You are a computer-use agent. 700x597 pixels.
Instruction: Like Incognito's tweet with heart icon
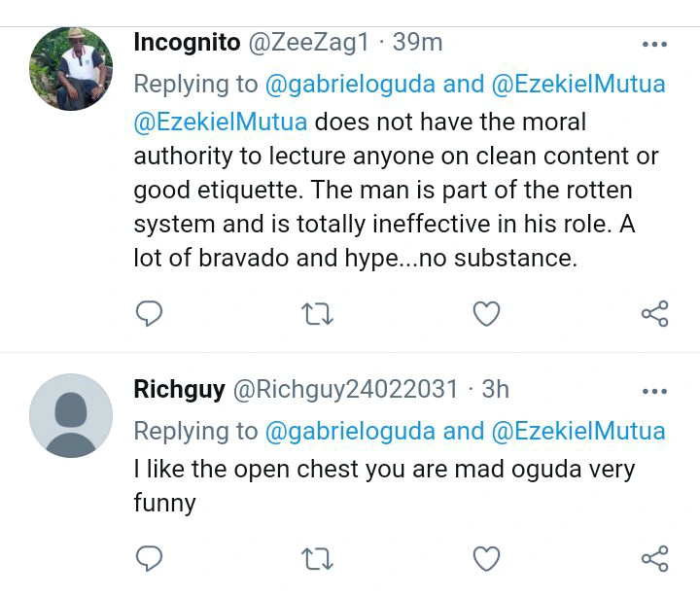point(486,313)
